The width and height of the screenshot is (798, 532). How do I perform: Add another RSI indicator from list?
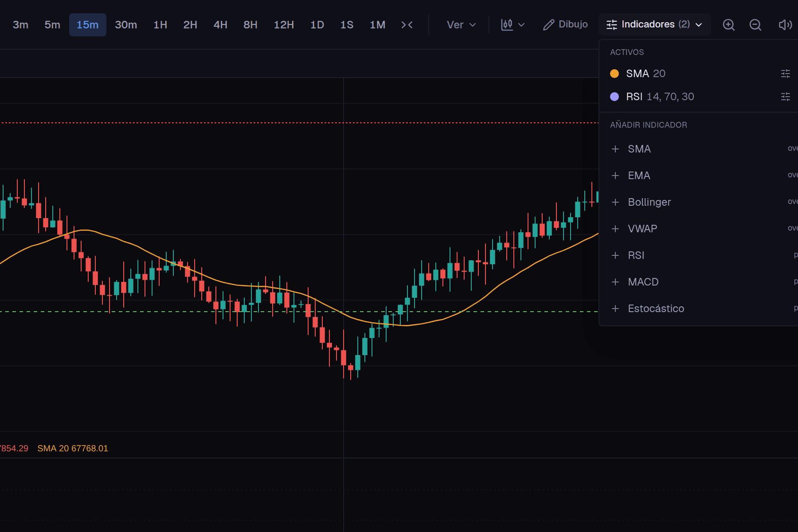tap(704, 255)
